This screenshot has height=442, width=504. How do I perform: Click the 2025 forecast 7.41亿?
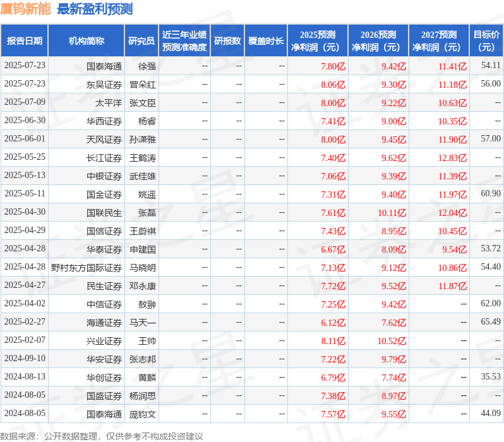tap(333, 121)
